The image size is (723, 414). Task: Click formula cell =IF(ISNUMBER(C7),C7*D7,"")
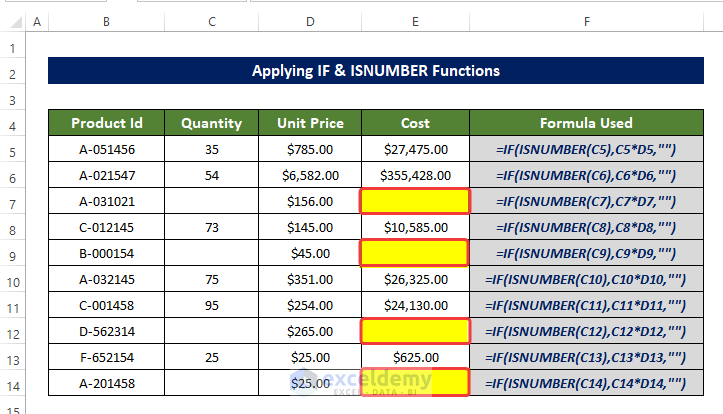pos(587,201)
